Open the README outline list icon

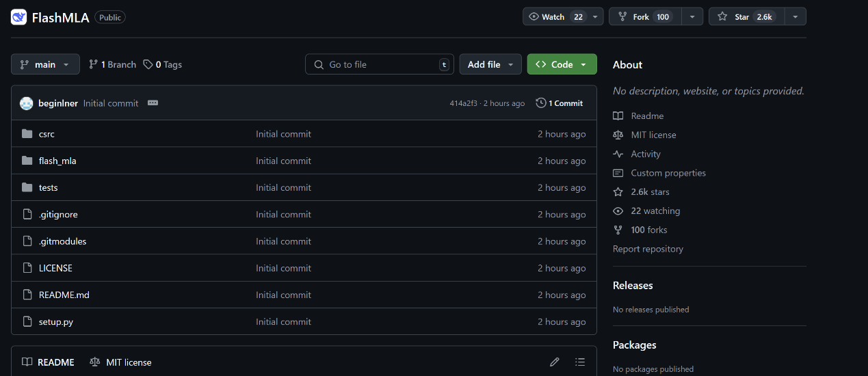pyautogui.click(x=580, y=362)
